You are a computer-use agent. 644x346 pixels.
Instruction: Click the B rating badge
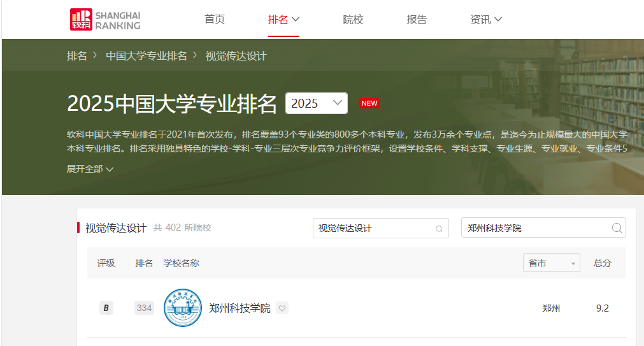point(106,308)
